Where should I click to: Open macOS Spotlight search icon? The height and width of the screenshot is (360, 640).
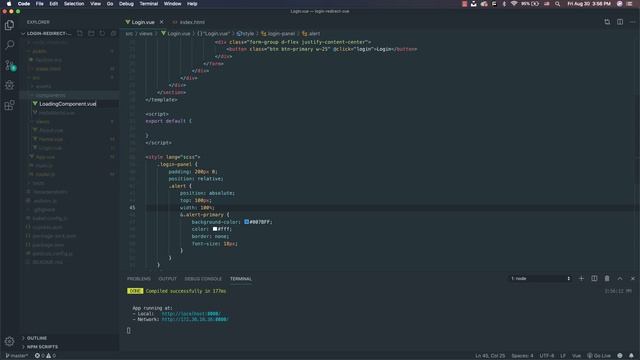[x=557, y=4]
